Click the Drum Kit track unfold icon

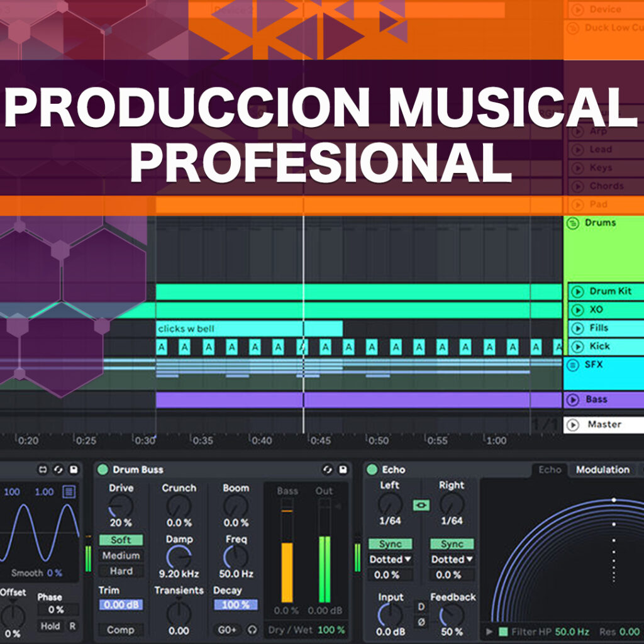pyautogui.click(x=577, y=292)
